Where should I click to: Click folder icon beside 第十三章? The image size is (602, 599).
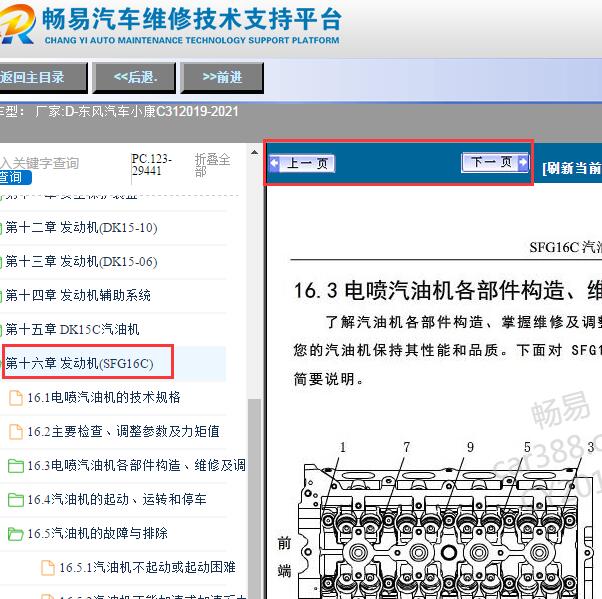tap(1, 262)
